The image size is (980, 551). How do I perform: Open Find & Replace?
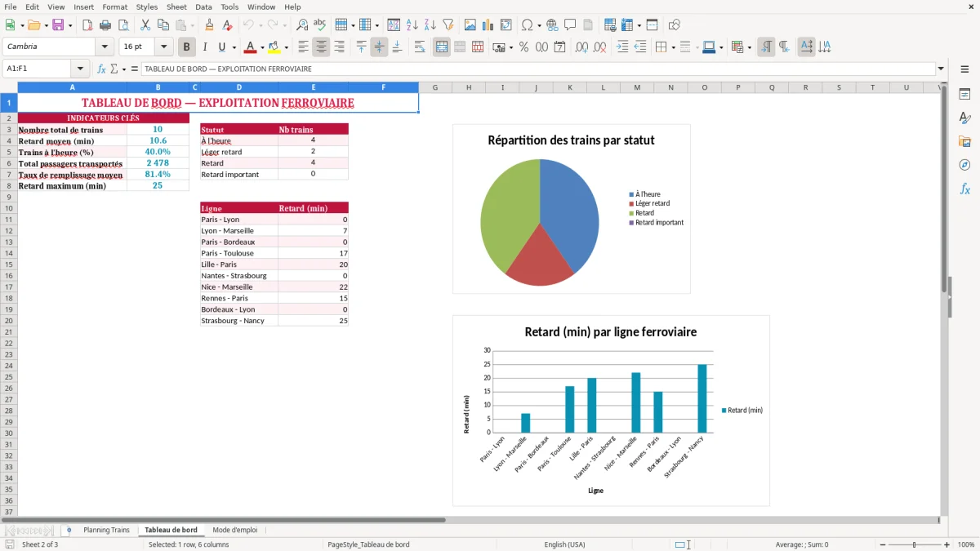(302, 25)
